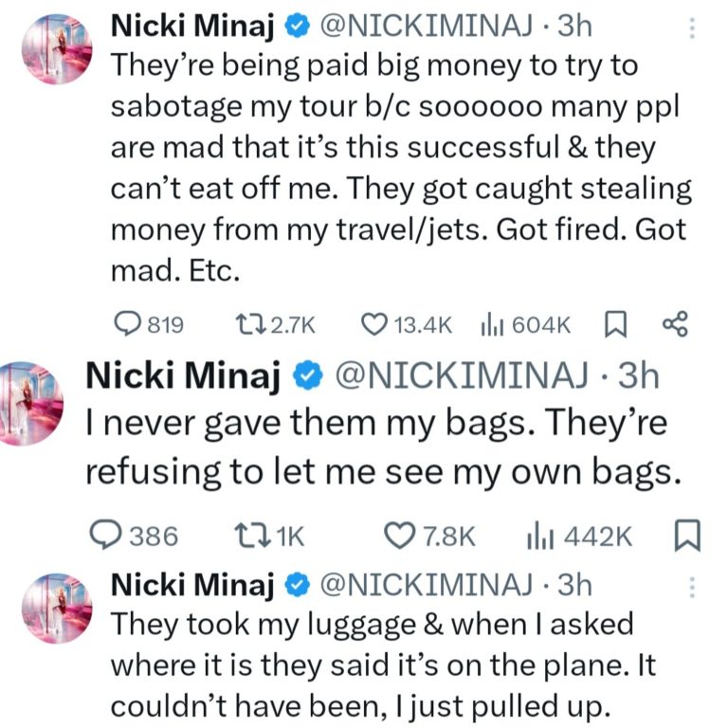The width and height of the screenshot is (728, 728).
Task: Open more options on luggage tweet
Action: [692, 588]
